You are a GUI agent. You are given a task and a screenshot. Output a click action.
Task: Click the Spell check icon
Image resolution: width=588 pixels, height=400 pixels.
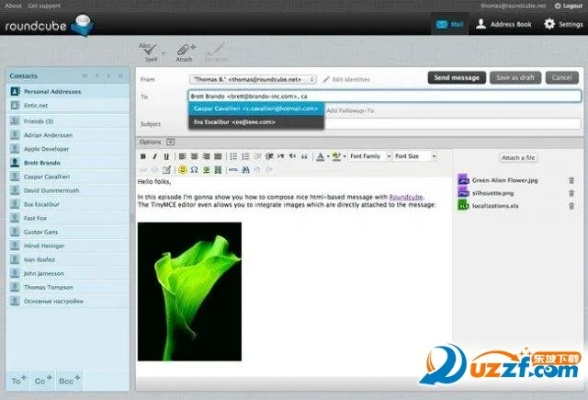point(151,52)
